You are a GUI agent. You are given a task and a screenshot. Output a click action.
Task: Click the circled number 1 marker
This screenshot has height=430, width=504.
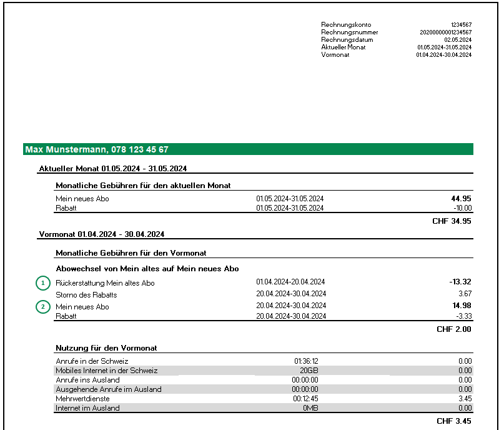(x=42, y=283)
